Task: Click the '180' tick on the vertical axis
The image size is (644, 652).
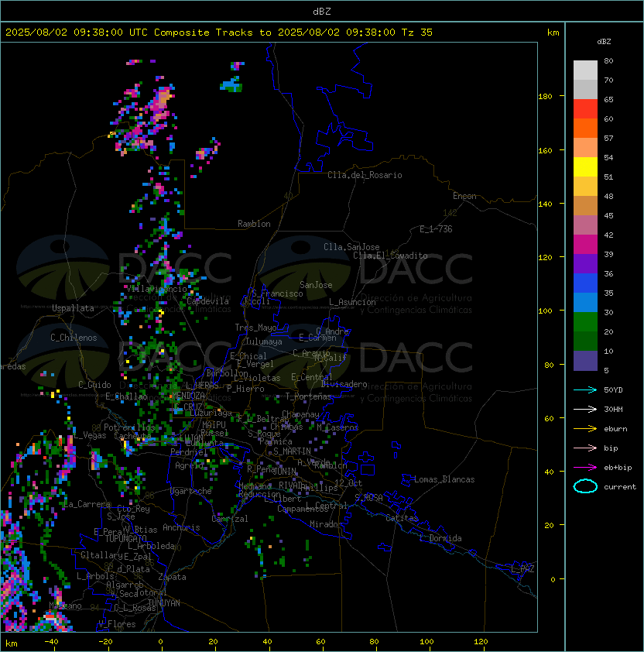Action: pos(545,97)
